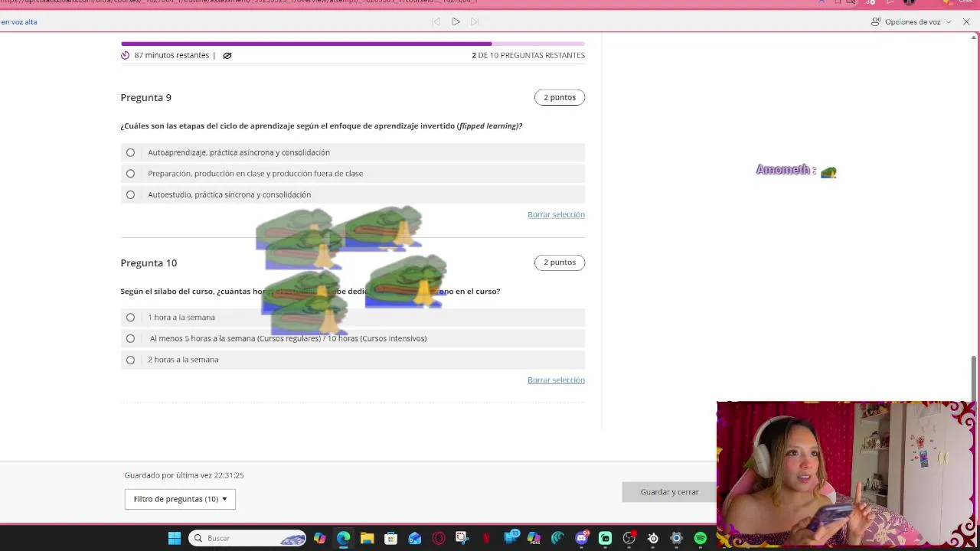Select 'Autoaprendizaje, práctica asíncrona y consolidación'
The image size is (980, 551).
coord(352,152)
